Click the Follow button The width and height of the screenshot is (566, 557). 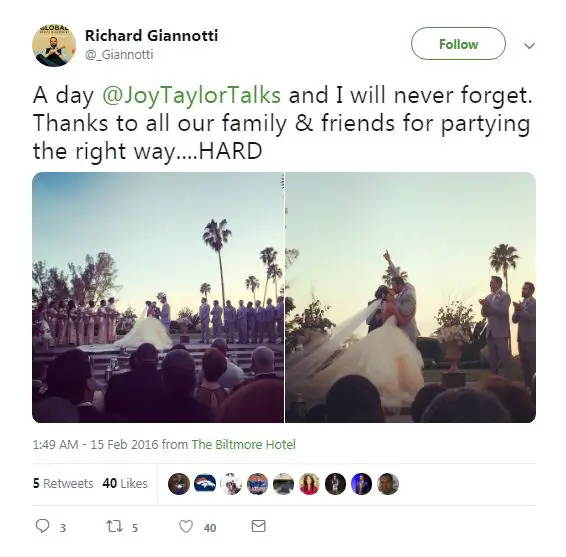458,44
